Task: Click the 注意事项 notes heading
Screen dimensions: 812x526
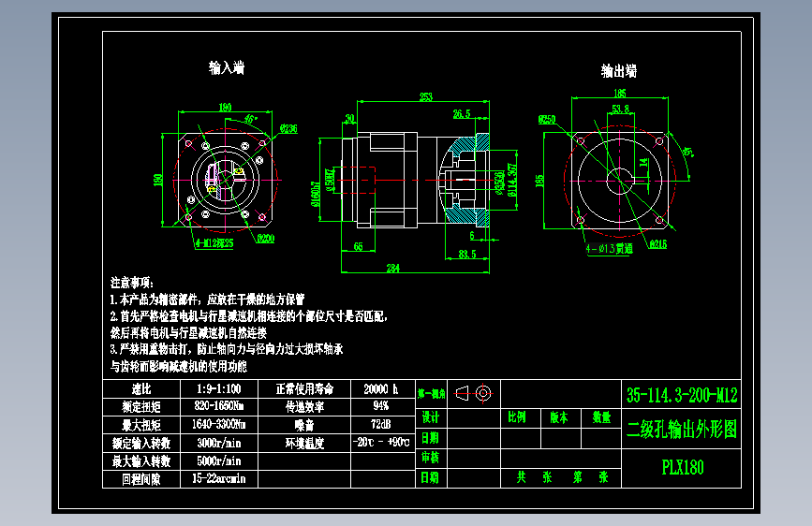Action: (x=131, y=283)
